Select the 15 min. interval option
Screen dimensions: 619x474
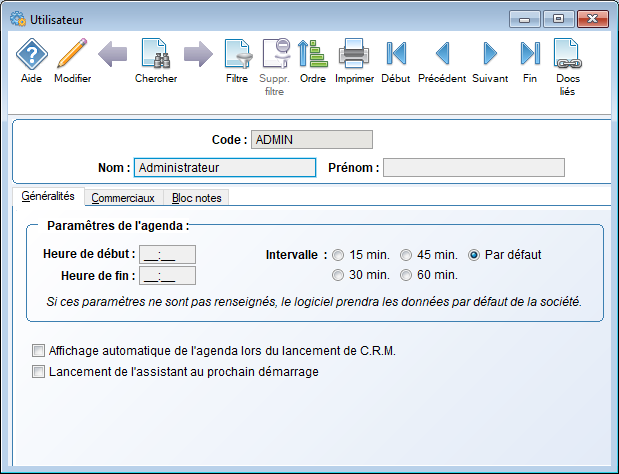pos(339,255)
